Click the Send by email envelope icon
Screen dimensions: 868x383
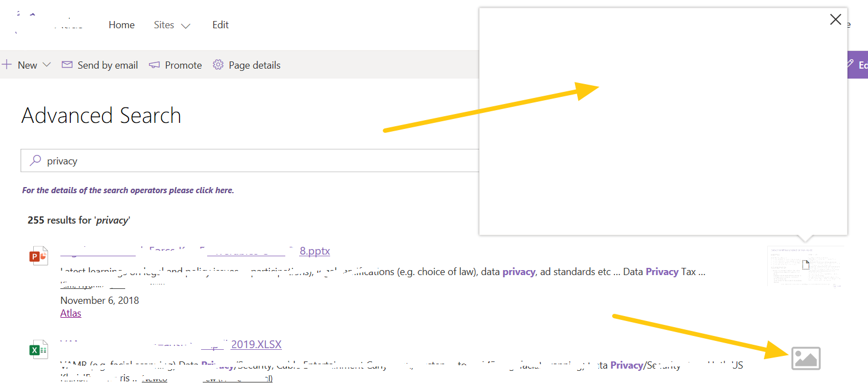coord(66,65)
